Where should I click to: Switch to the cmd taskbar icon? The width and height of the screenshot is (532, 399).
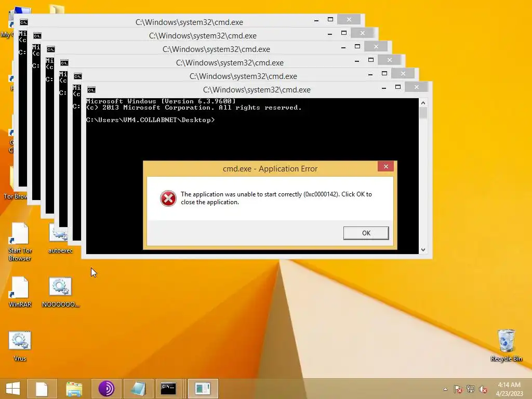pyautogui.click(x=169, y=389)
